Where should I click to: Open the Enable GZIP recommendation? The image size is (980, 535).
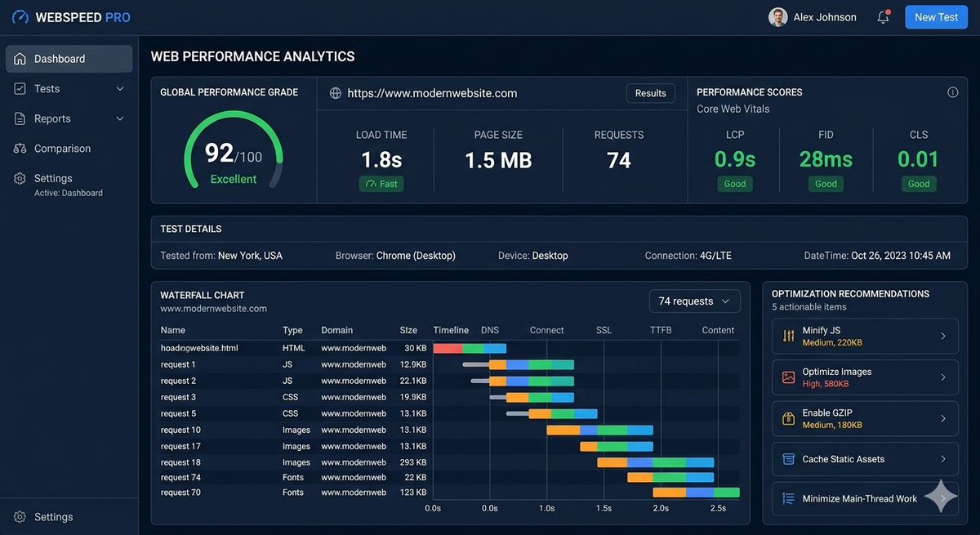click(x=865, y=418)
